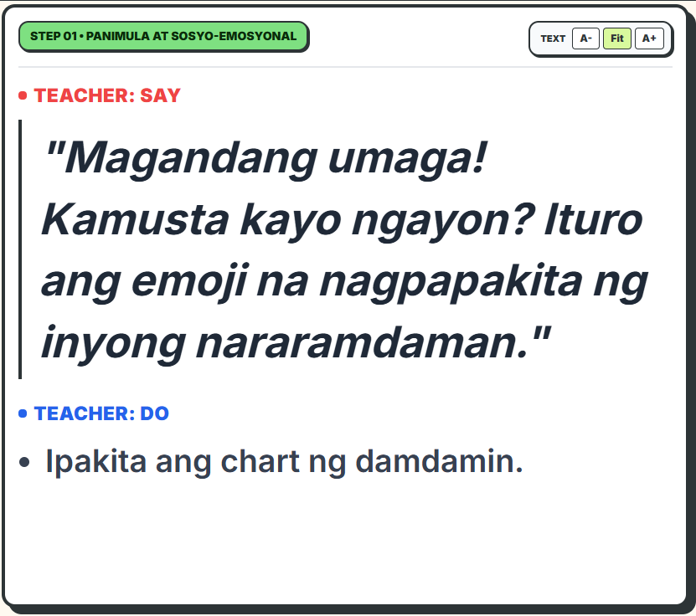This screenshot has width=696, height=616.
Task: Click the TEACHER: DO heading
Action: [x=101, y=413]
